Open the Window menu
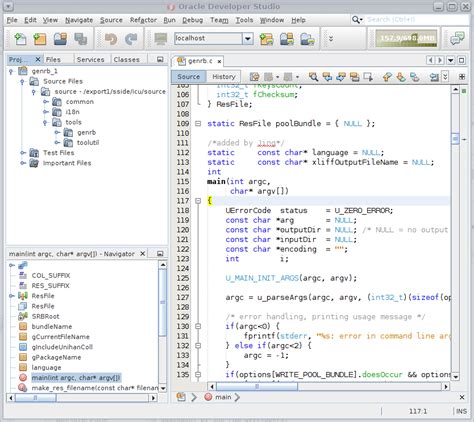Viewport: 474px width, 422px height. pyautogui.click(x=272, y=20)
